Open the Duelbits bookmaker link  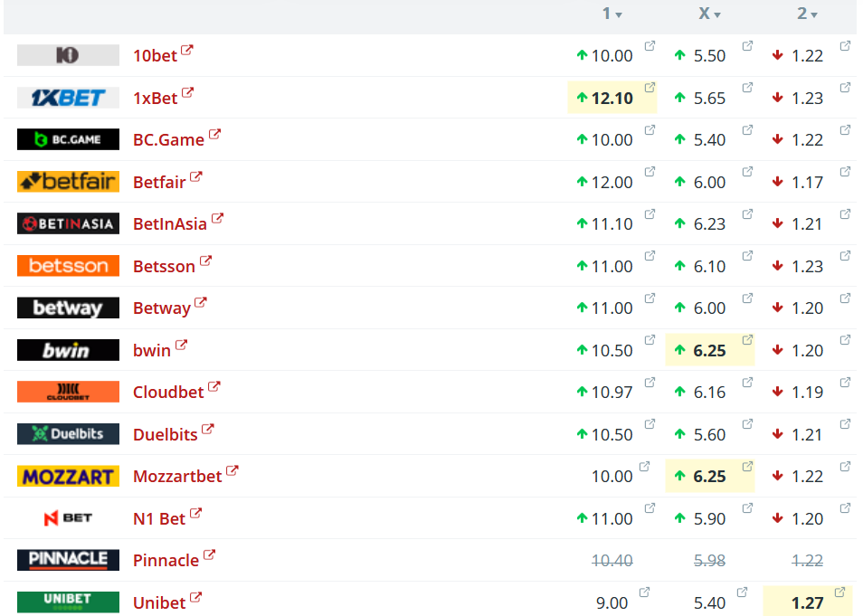[x=165, y=434]
